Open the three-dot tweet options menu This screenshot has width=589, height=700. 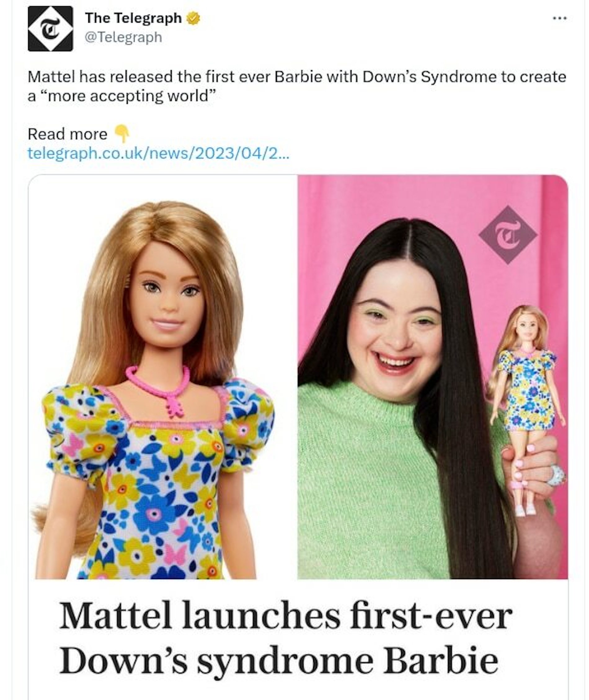tap(560, 18)
